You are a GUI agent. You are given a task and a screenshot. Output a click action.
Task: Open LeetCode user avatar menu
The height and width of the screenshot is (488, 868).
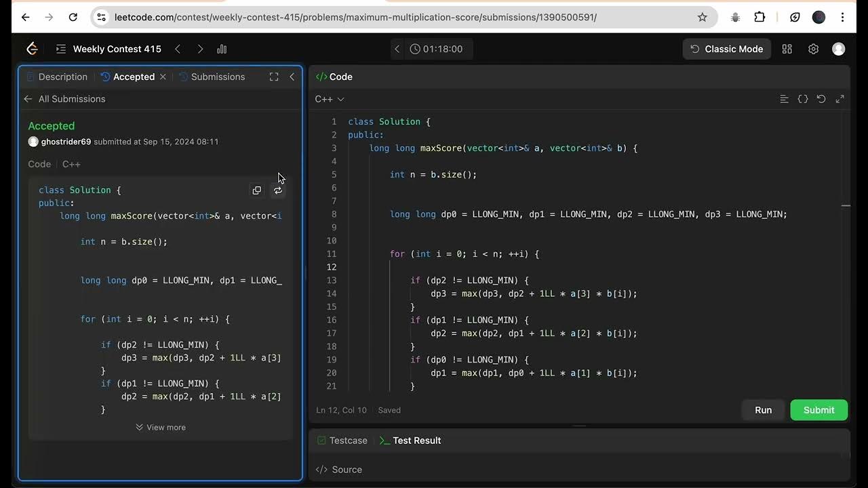pyautogui.click(x=839, y=49)
